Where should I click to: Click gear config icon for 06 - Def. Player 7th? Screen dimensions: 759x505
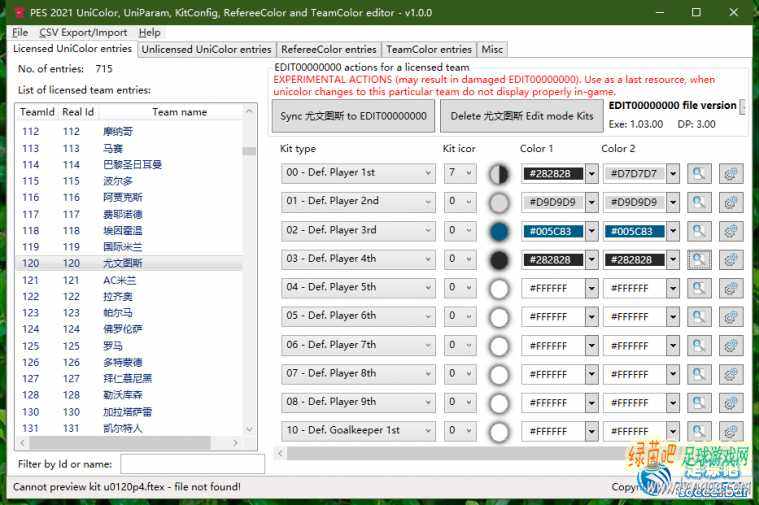pos(731,346)
